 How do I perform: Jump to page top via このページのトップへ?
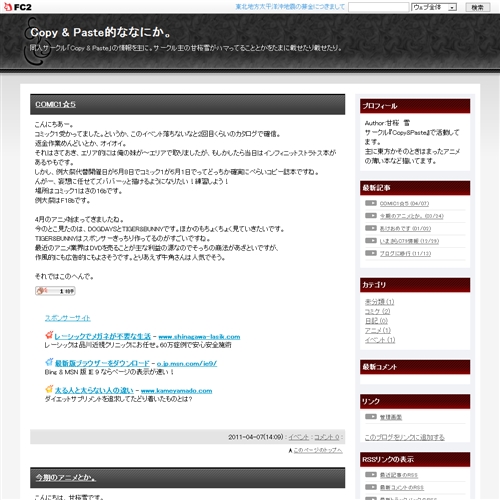(318, 450)
